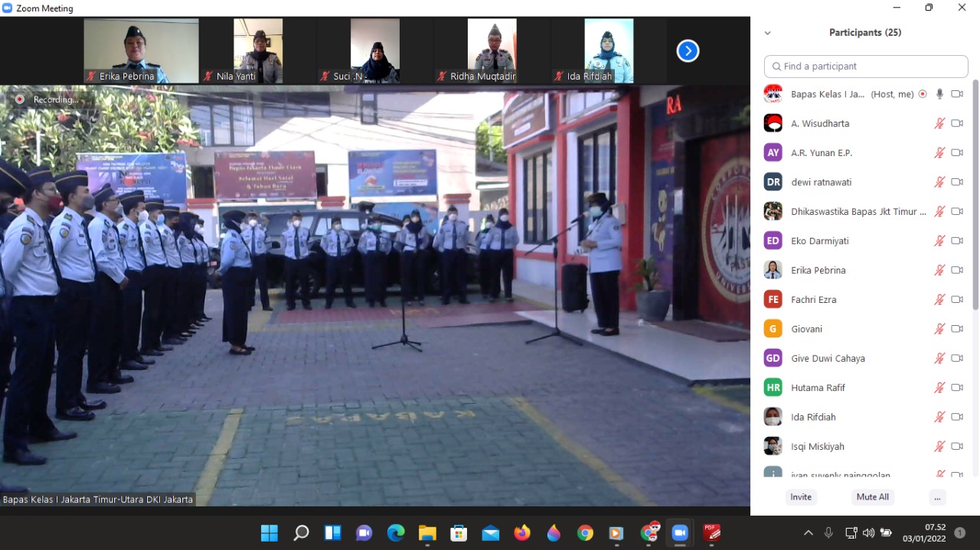
Task: Unmute A.R. Yunan E.P. microphone
Action: [939, 153]
